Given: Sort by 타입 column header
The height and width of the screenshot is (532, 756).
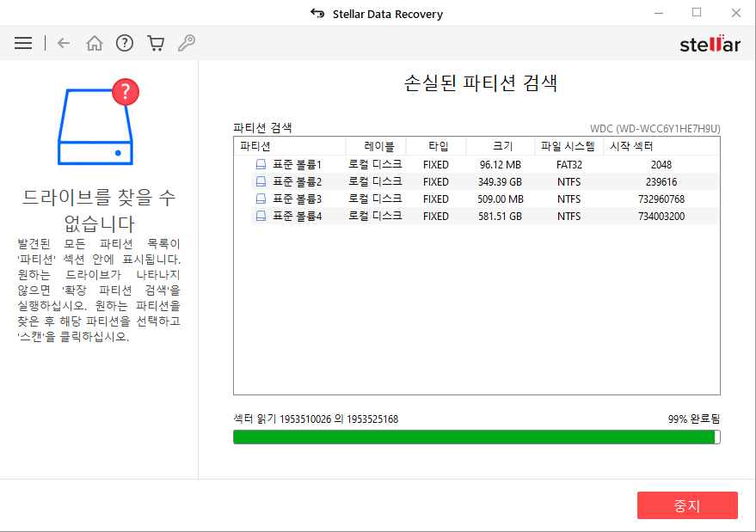Looking at the screenshot, I should (437, 146).
